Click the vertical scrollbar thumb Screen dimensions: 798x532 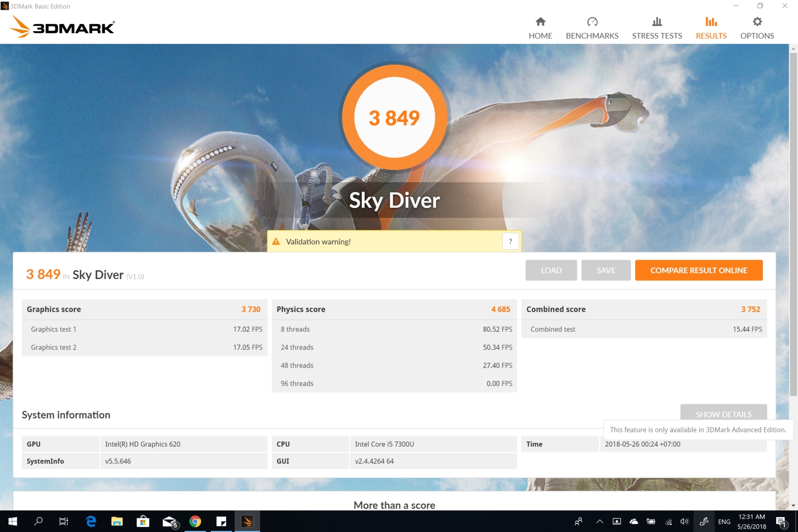coord(793,224)
